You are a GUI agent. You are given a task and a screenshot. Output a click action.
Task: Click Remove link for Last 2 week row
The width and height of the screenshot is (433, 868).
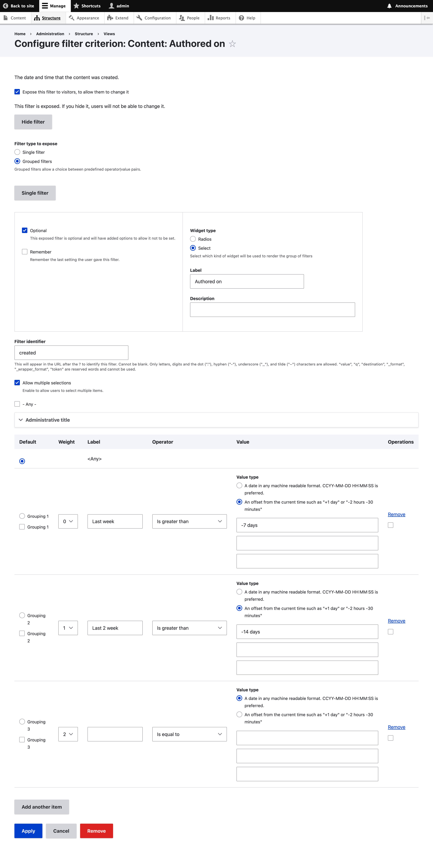(x=396, y=621)
